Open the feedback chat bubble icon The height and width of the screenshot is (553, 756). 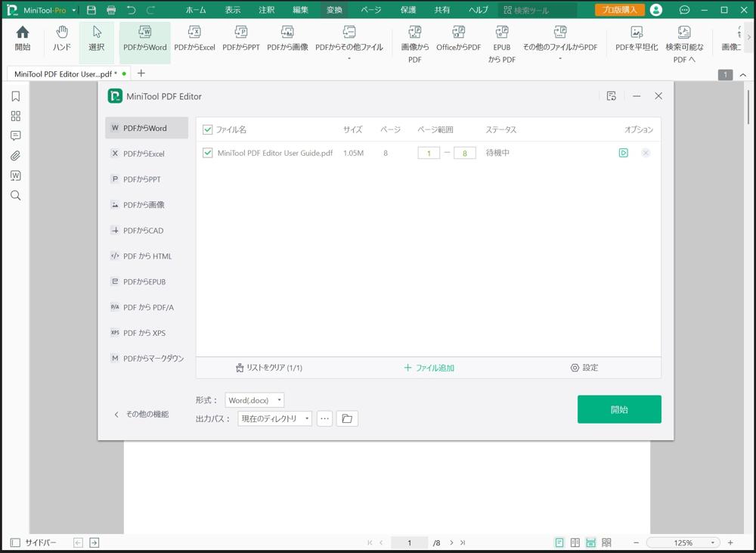tap(684, 10)
